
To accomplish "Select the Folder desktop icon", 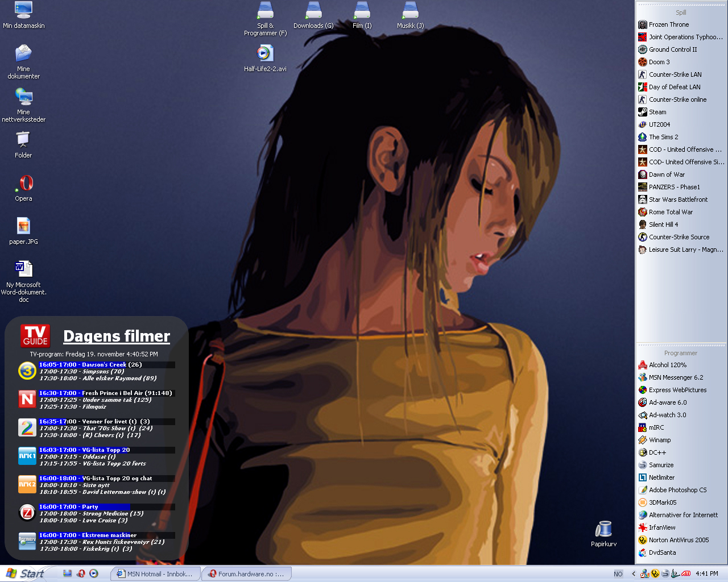I will tap(23, 145).
